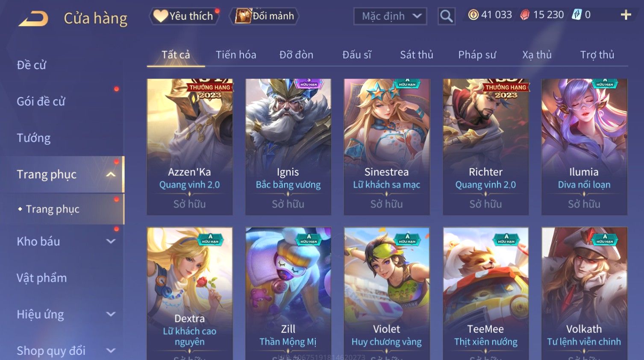This screenshot has height=360, width=644.
Task: Select the Azzen'Ka Quang vinh 2.0 card
Action: tap(190, 147)
